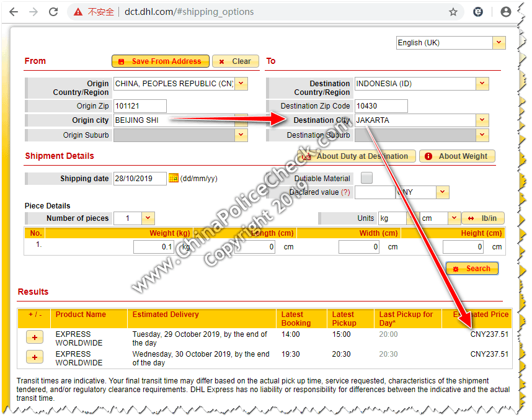This screenshot has height=420, width=532.
Task: Open the Destination City dropdown arrow
Action: [x=482, y=120]
